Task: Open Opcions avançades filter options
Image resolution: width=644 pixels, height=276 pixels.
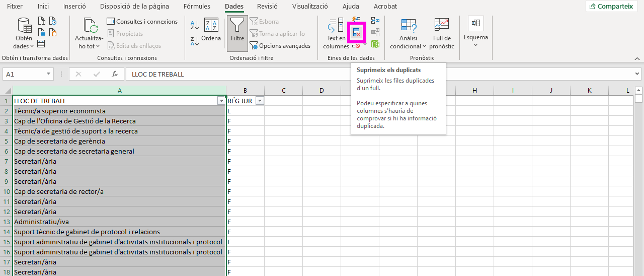Action: pos(280,46)
